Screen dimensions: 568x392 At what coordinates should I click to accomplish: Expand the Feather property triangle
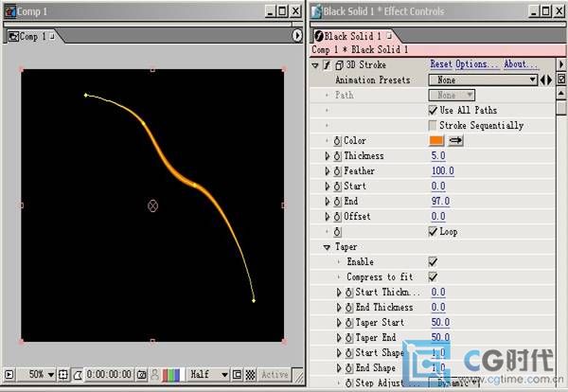pyautogui.click(x=328, y=171)
